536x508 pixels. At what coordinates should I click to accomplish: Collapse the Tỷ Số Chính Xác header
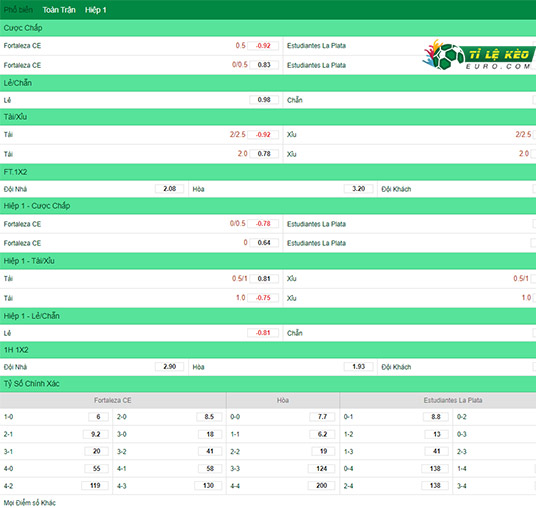pyautogui.click(x=268, y=384)
